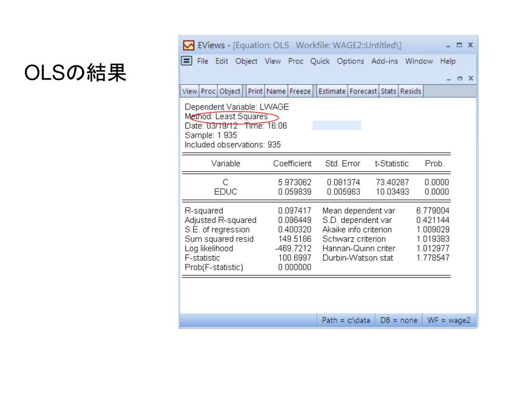Click Adjusted R-squared value 0.096449

click(x=295, y=220)
